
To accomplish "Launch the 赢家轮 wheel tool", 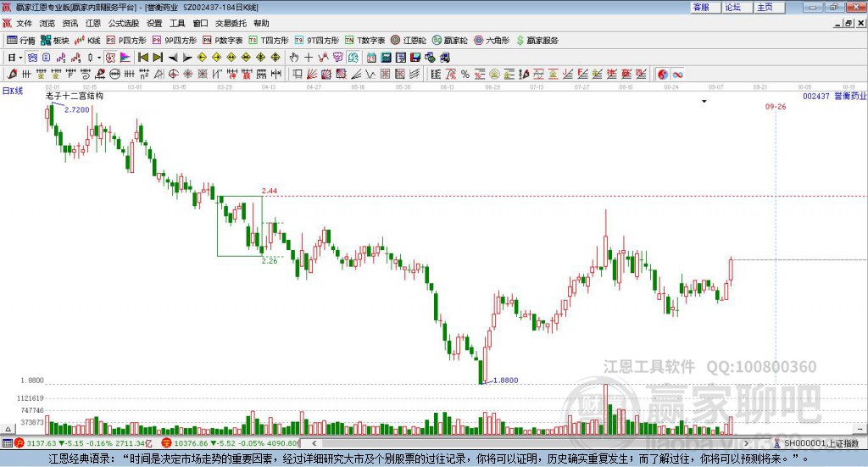I will tap(449, 41).
